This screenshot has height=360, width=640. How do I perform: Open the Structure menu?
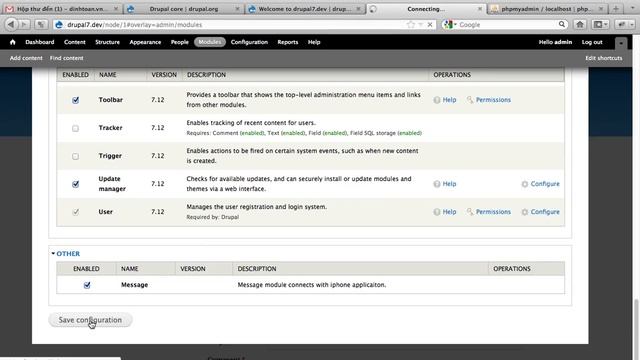click(x=107, y=42)
